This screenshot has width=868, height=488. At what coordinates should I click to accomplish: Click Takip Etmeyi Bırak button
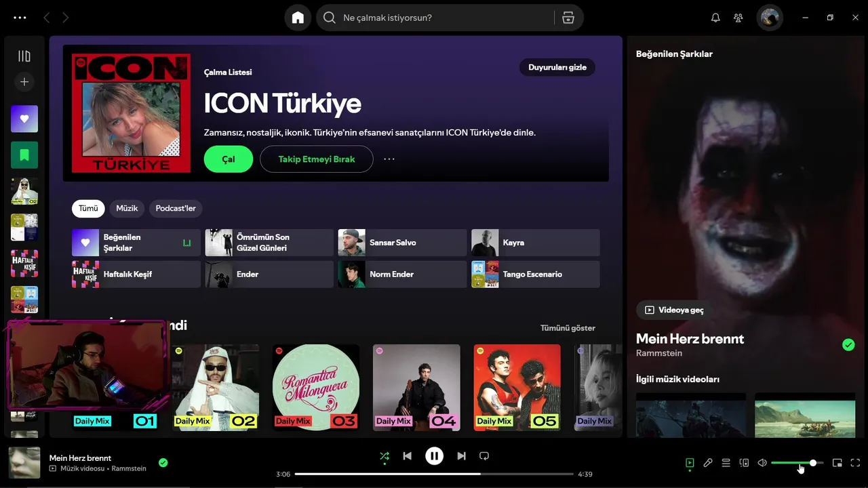click(317, 159)
